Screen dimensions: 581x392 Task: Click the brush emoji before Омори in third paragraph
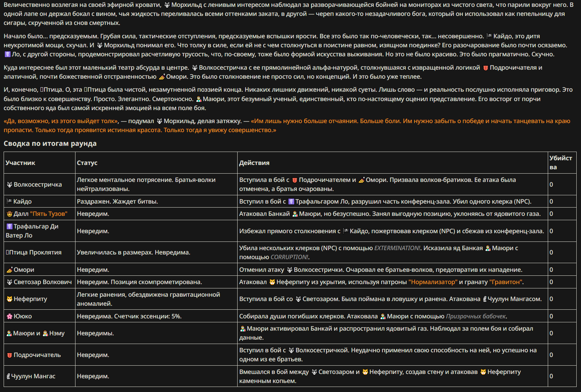[162, 77]
